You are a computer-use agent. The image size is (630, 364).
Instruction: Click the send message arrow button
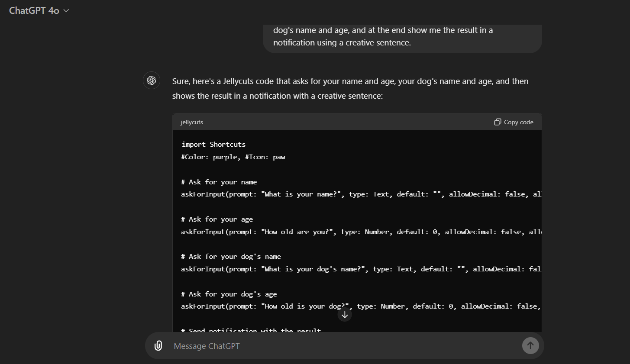pos(530,345)
